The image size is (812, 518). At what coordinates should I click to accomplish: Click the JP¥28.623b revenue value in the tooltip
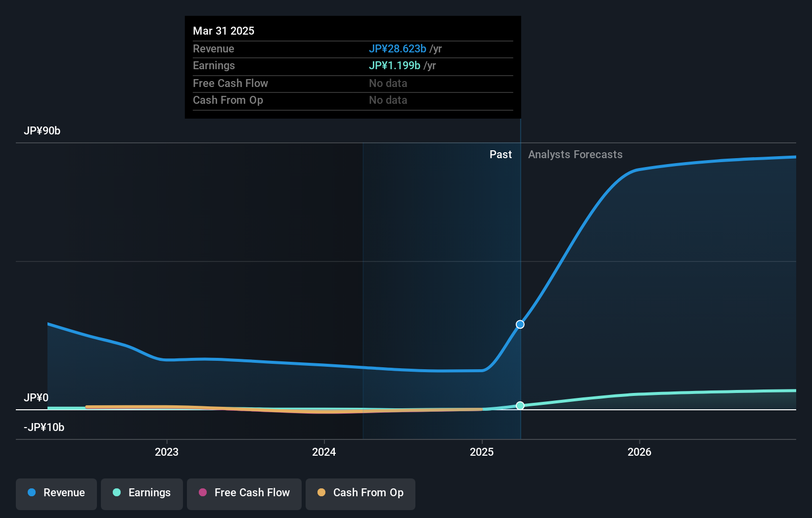(x=397, y=48)
